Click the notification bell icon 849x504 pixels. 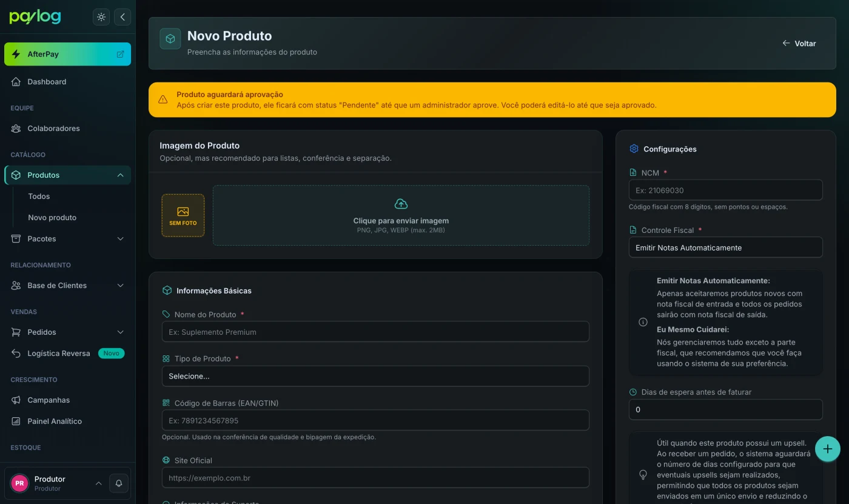pyautogui.click(x=119, y=483)
